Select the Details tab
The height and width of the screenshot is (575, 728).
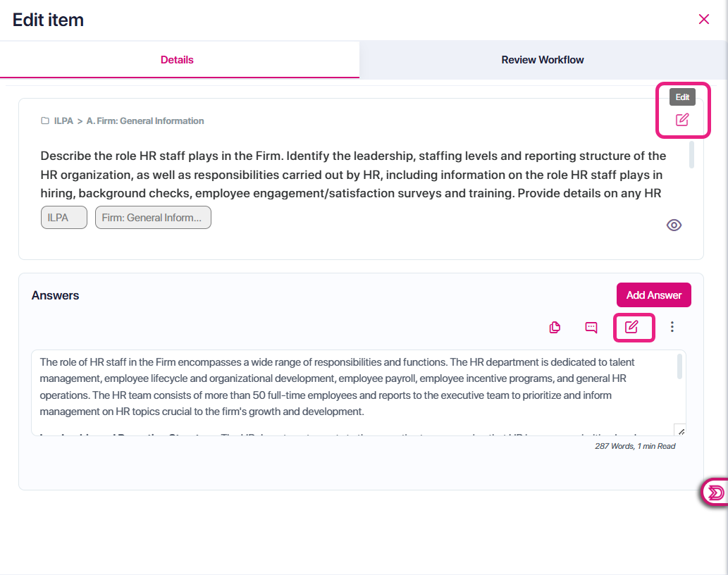coord(177,60)
